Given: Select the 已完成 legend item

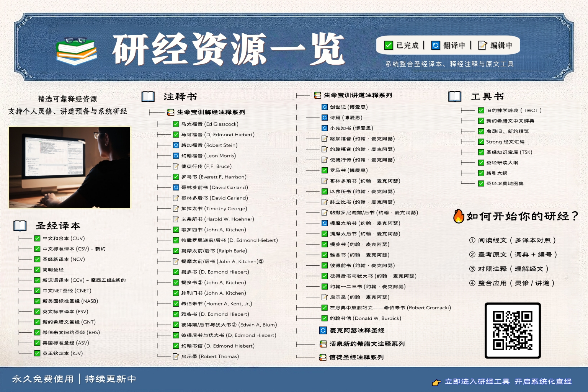Looking at the screenshot, I should coord(401,46).
